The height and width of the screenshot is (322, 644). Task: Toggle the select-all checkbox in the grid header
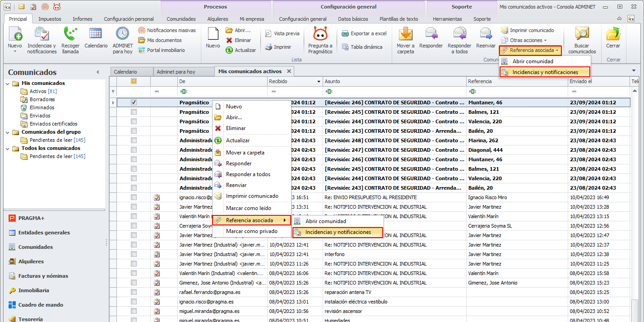[x=134, y=81]
